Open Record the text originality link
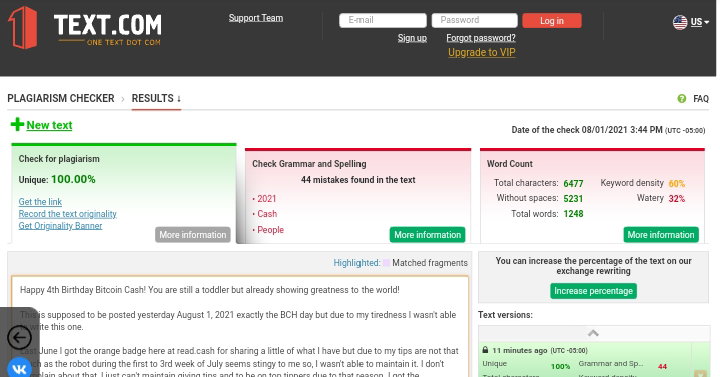Viewport: 720px width, 377px height. point(68,214)
